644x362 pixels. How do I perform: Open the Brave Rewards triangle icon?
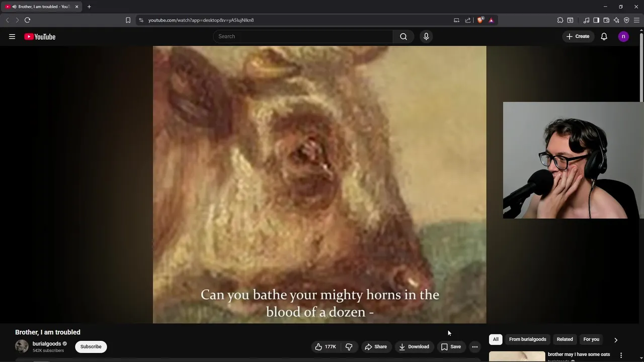click(491, 20)
